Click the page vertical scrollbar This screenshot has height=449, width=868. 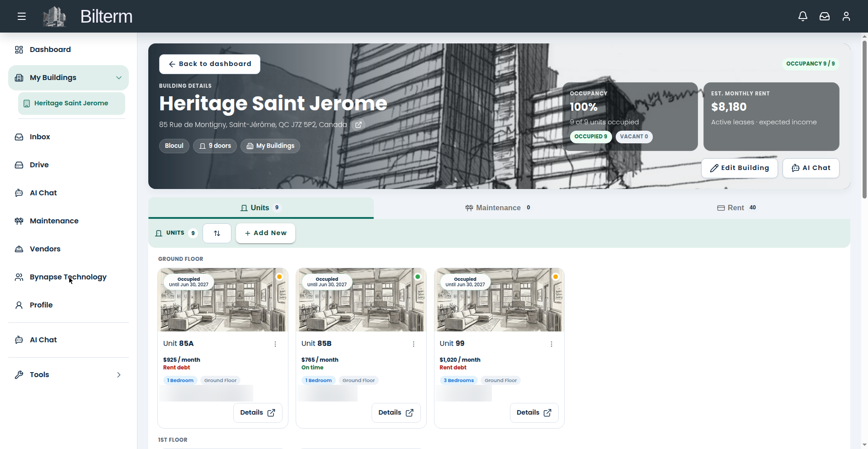[864, 120]
